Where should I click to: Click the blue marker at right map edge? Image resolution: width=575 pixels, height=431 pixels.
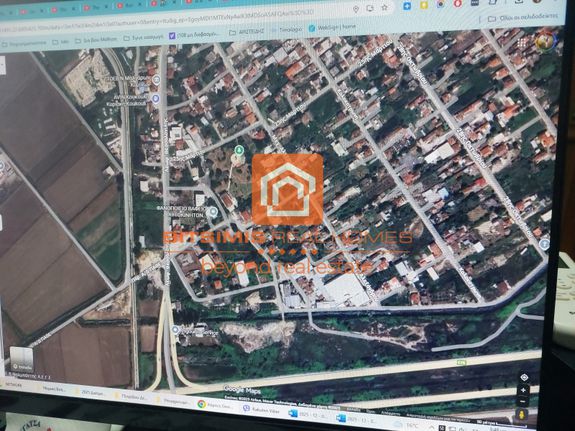click(545, 244)
